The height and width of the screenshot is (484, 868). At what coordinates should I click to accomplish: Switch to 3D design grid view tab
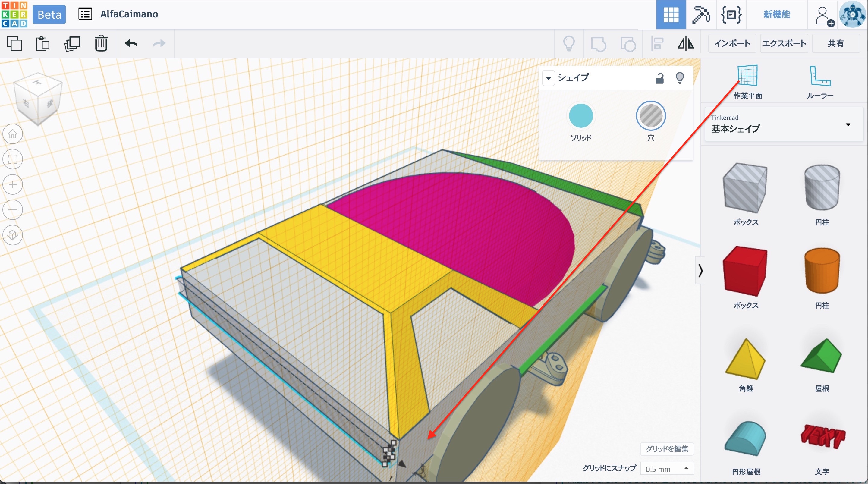671,14
